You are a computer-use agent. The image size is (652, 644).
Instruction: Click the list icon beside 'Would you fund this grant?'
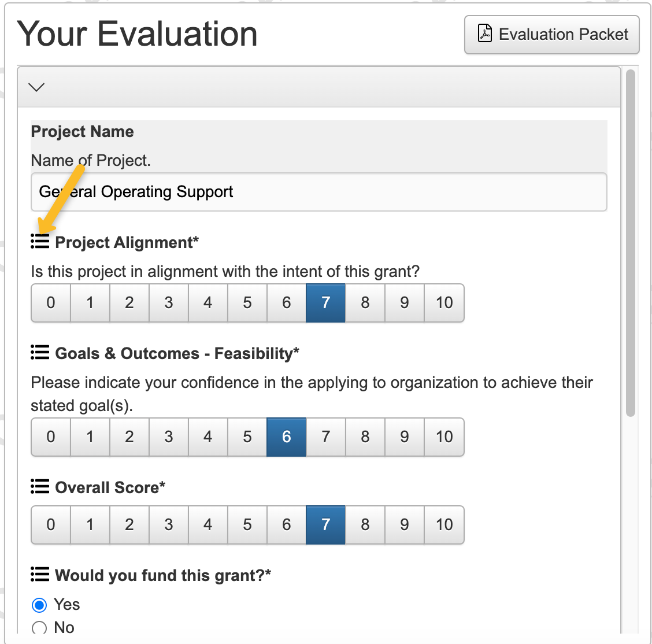pos(39,574)
